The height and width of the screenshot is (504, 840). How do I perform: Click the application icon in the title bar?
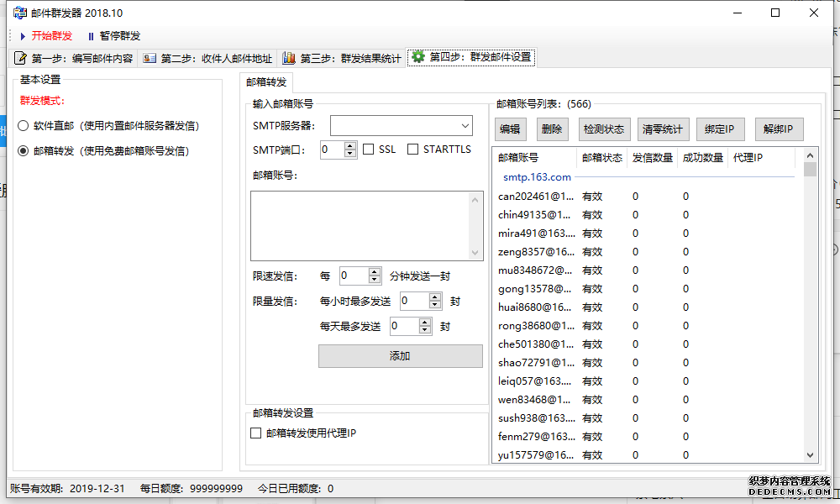point(18,13)
